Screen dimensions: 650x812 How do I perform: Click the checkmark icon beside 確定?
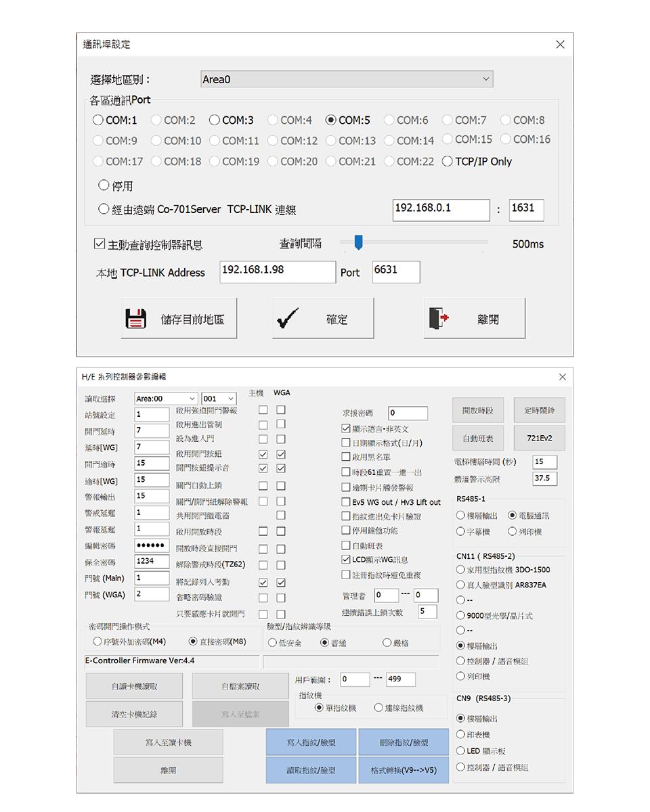tap(287, 319)
